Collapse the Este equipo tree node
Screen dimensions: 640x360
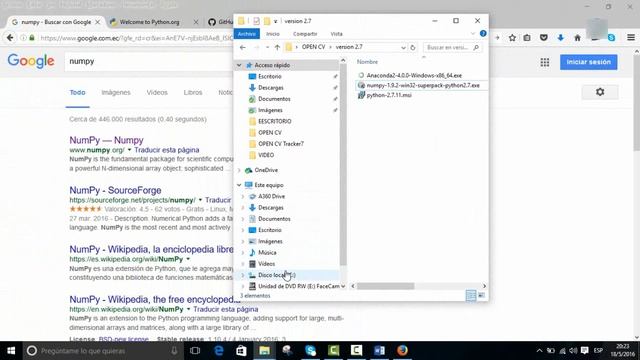click(239, 185)
